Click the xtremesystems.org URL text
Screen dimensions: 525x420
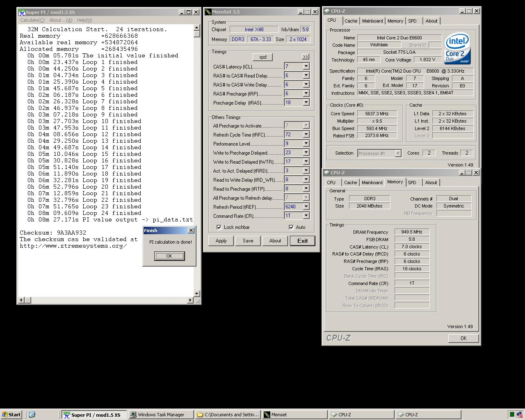[73, 246]
